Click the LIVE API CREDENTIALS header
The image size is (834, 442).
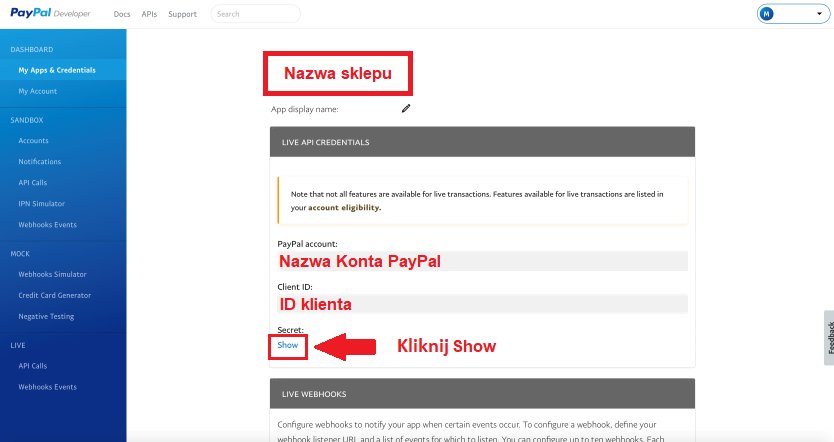coord(482,142)
